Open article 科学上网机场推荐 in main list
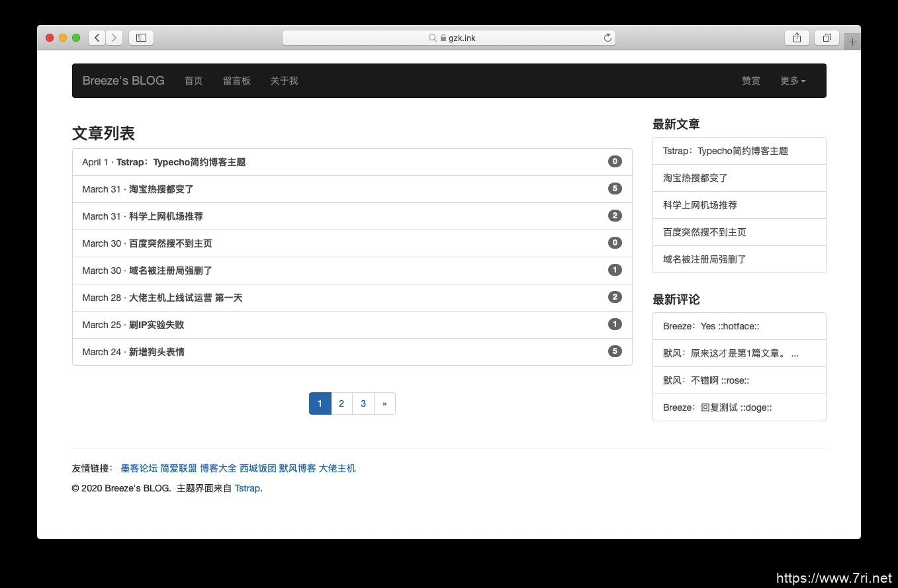 pos(165,216)
